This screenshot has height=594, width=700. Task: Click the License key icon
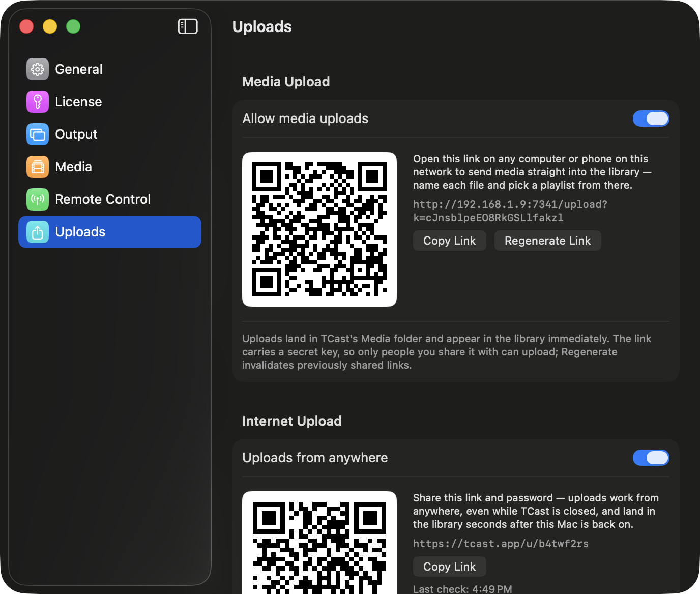(38, 102)
